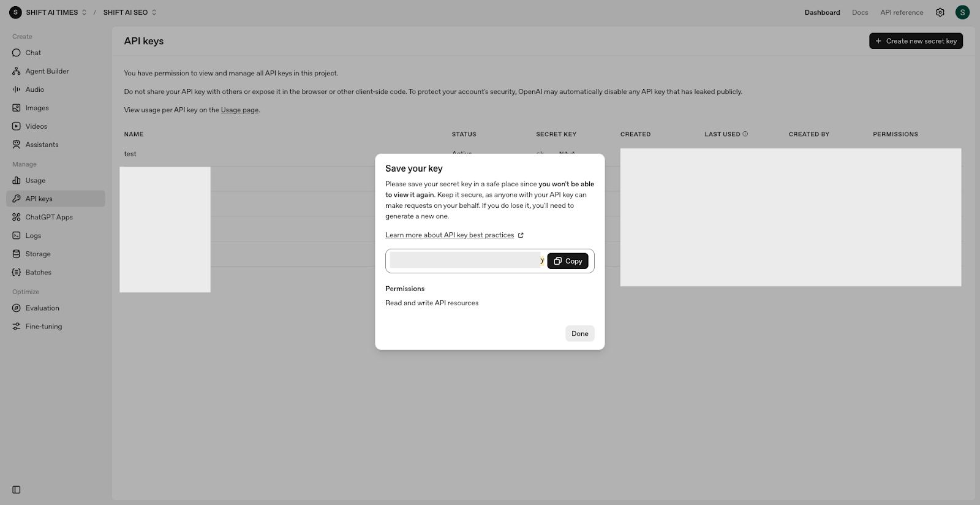Expand the SHIFT AI SEO project switcher
This screenshot has height=505, width=980.
pyautogui.click(x=154, y=12)
